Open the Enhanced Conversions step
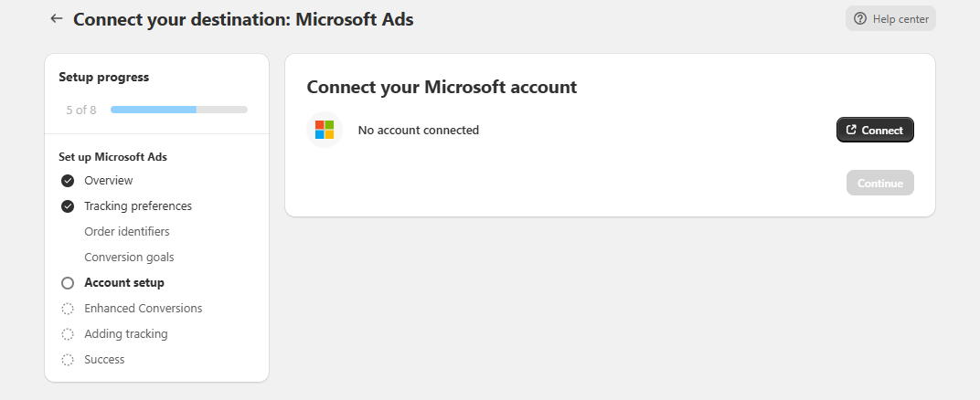 (144, 309)
